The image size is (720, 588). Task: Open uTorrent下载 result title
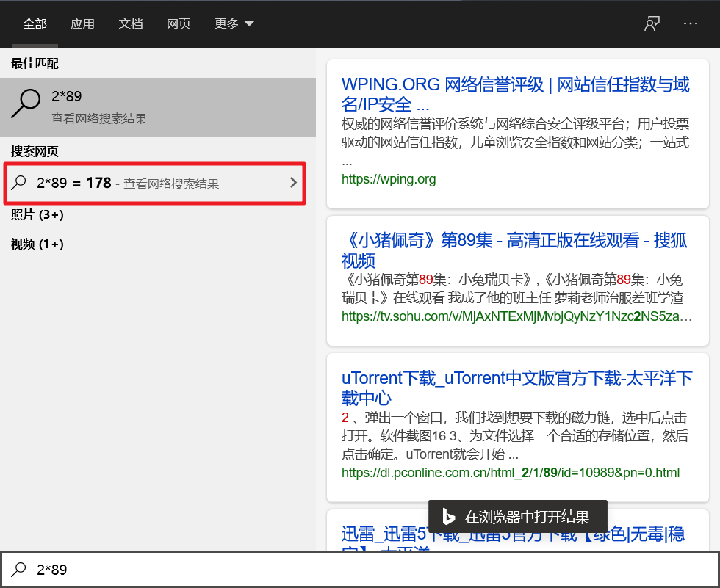pos(516,388)
